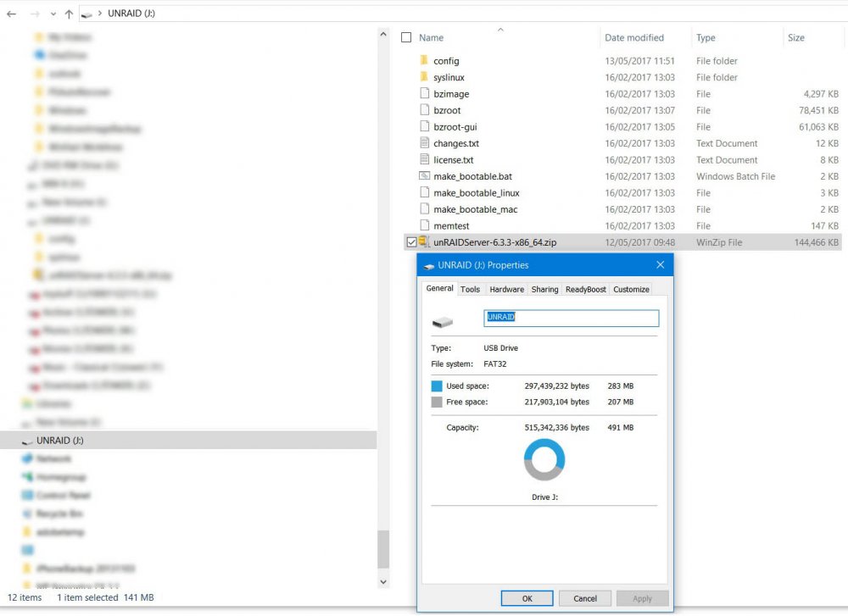This screenshot has height=616, width=848.
Task: Click the blue Used space color swatch
Action: [437, 386]
